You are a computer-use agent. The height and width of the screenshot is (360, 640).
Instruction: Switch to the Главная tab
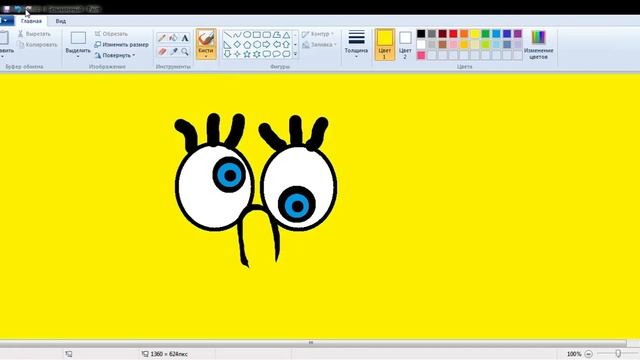click(31, 21)
